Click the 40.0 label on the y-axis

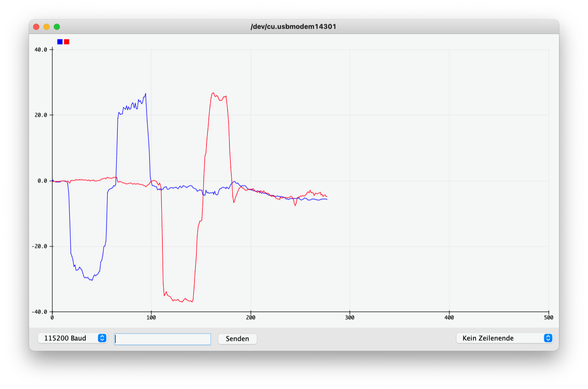pyautogui.click(x=41, y=50)
